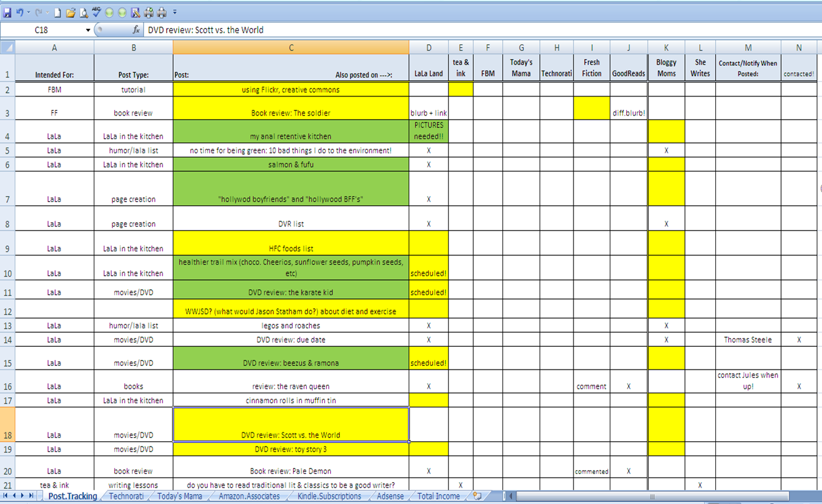This screenshot has height=504, width=822.
Task: Select cell 'legos and roaches'
Action: tap(291, 326)
